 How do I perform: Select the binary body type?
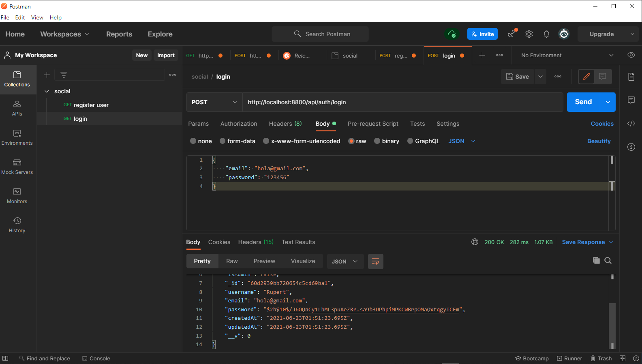(x=377, y=141)
